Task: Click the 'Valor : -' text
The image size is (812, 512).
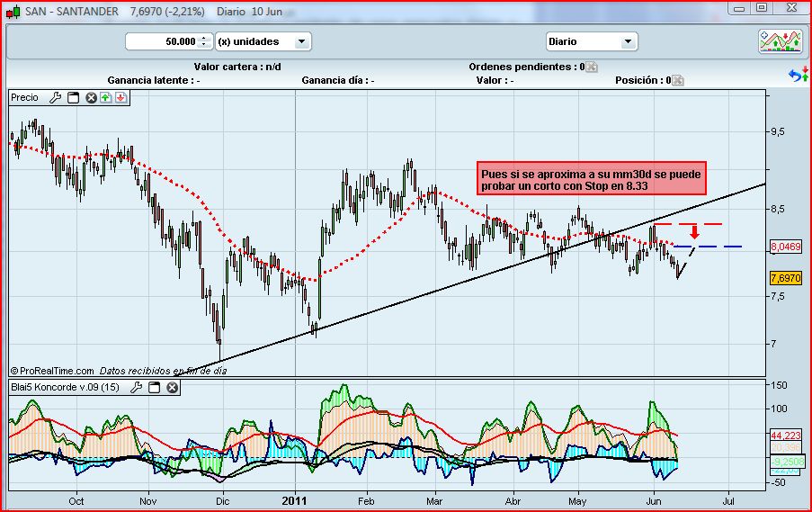Action: [495, 80]
